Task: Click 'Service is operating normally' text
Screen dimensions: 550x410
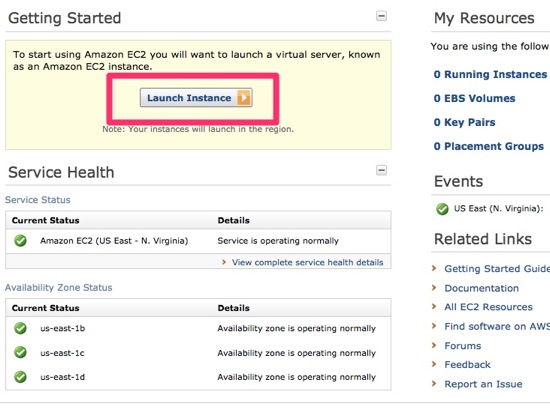Action: pos(278,241)
